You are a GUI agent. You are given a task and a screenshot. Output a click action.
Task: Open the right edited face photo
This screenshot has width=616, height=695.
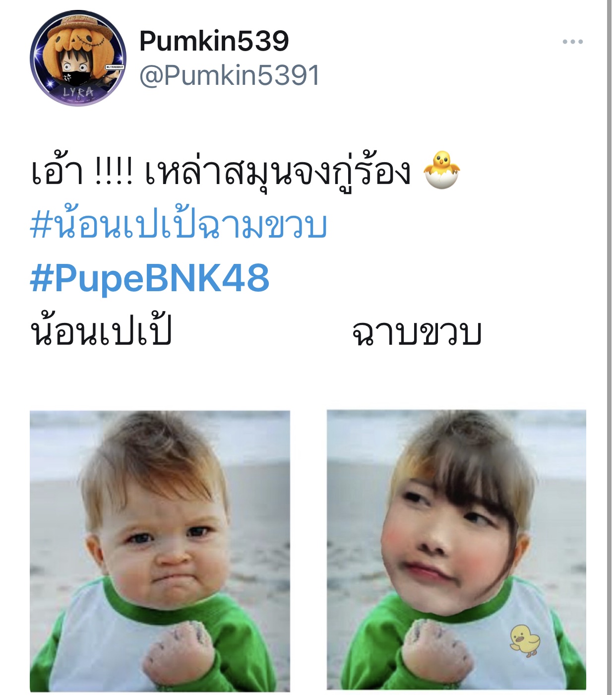point(456,550)
